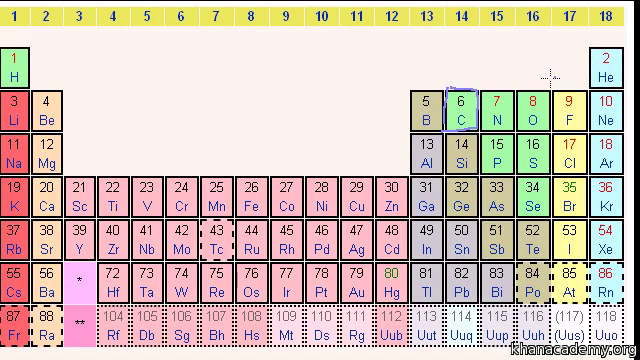Click the Argon (Ar) cell

click(606, 154)
